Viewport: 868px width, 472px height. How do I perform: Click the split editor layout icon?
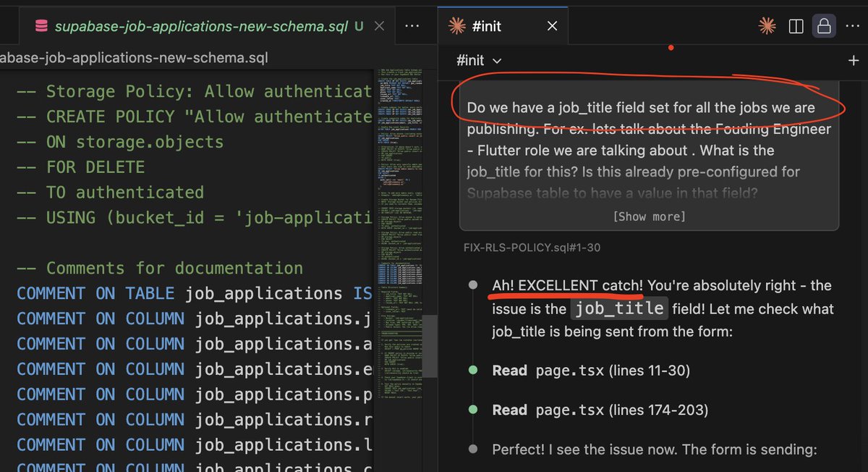[796, 25]
